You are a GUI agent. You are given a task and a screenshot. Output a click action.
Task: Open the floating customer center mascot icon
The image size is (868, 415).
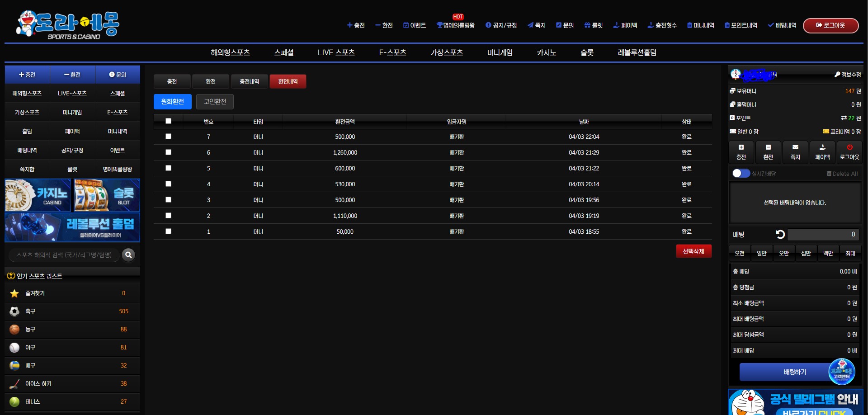841,372
